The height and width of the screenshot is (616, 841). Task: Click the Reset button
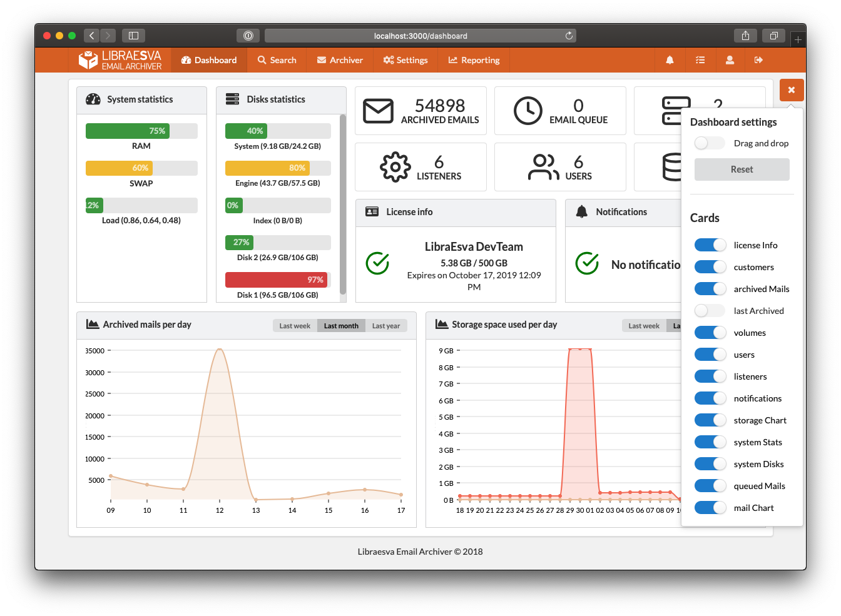[x=742, y=169]
